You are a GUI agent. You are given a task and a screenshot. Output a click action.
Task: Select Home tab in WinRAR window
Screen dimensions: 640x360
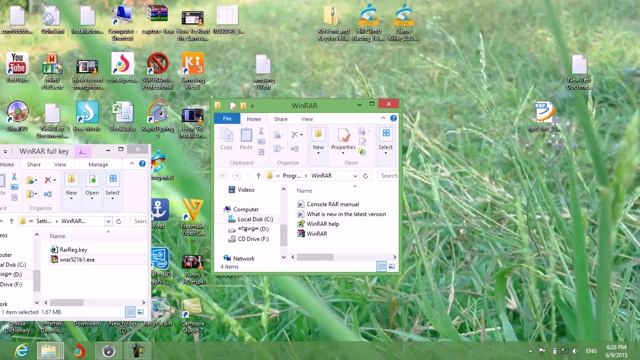click(x=253, y=119)
